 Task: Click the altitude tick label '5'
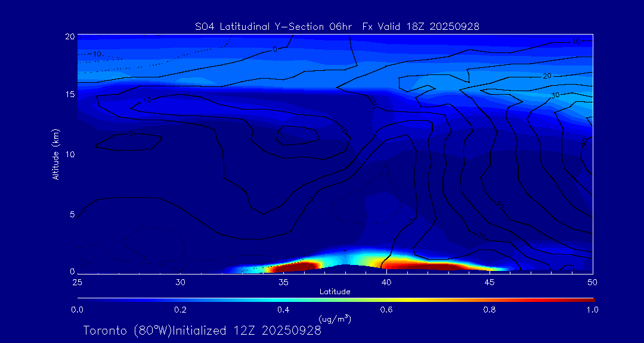point(72,214)
